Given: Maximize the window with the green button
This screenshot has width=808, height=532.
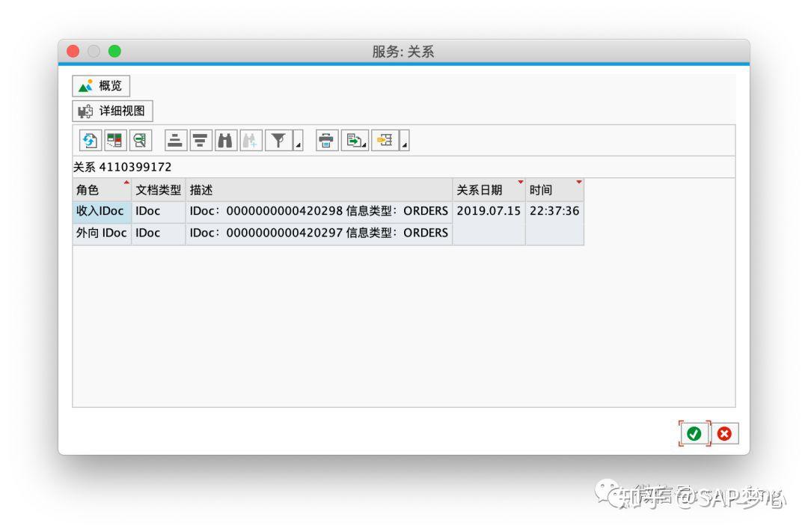Looking at the screenshot, I should pos(114,51).
